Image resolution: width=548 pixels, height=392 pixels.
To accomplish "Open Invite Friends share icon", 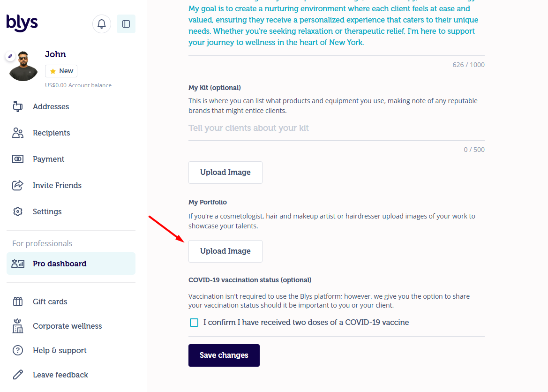I will coord(18,185).
